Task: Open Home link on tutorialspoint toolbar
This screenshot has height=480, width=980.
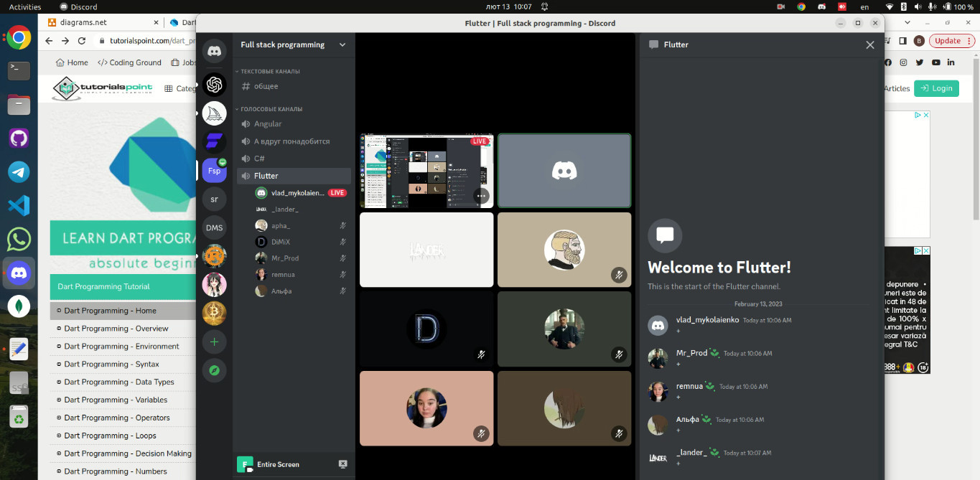Action: (72, 62)
